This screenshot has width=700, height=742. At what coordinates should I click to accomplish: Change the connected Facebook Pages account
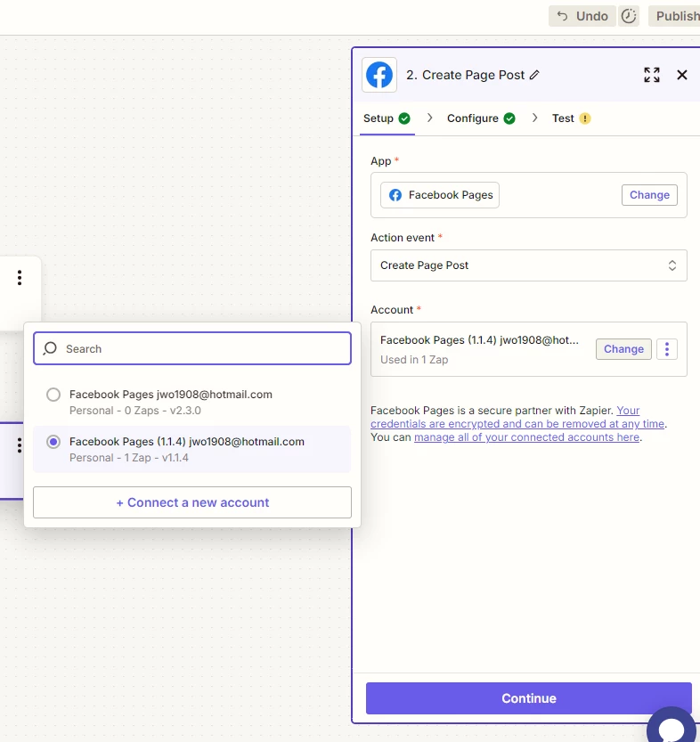click(623, 349)
